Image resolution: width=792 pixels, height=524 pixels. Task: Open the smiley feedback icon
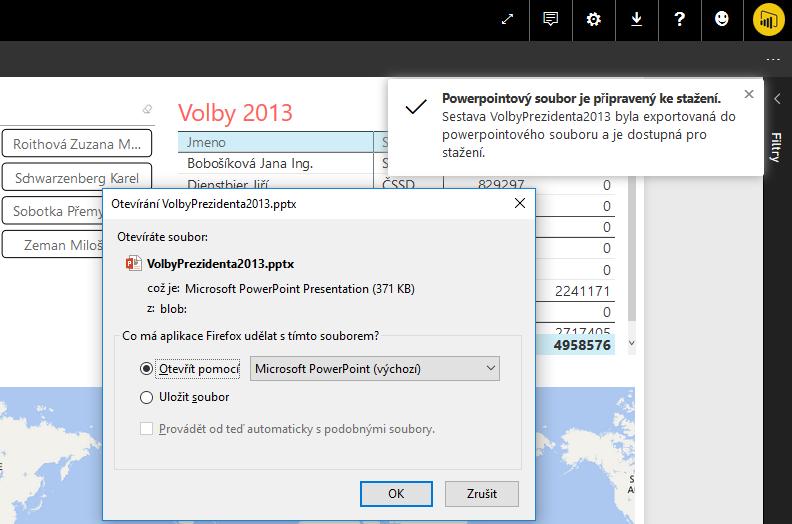(722, 19)
